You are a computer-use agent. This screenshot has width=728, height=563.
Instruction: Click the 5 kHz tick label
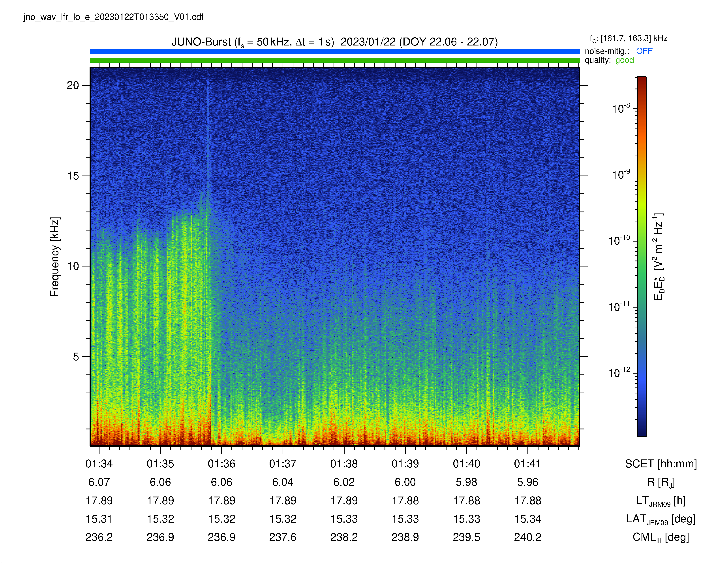[x=76, y=357]
